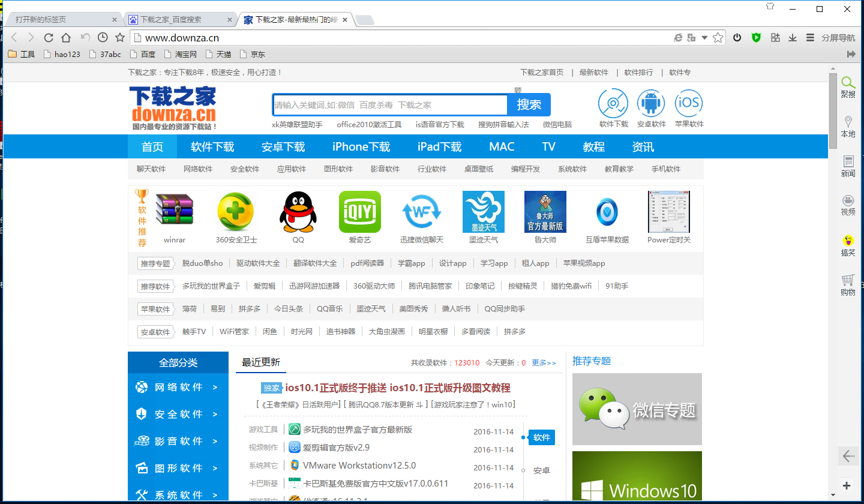Reload the page with the refresh icon

(49, 38)
